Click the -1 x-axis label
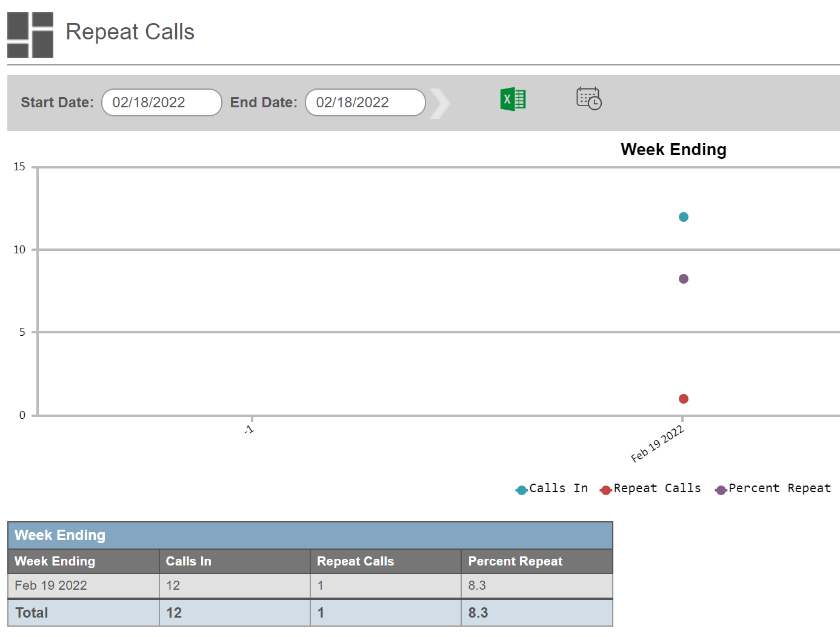Screen dimensions: 840x637 (248, 430)
